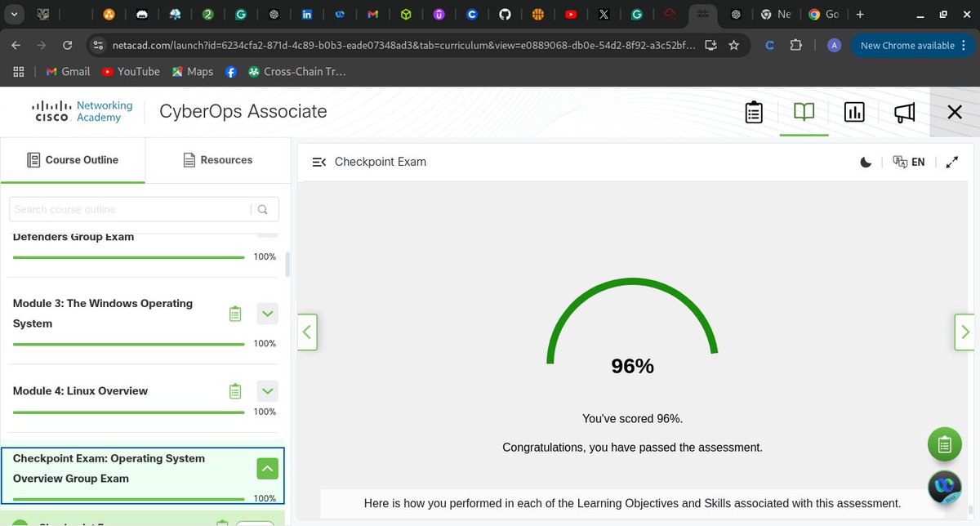Viewport: 980px width, 526px height.
Task: Collapse the Checkpoint Exam Operating System entry
Action: (x=267, y=468)
